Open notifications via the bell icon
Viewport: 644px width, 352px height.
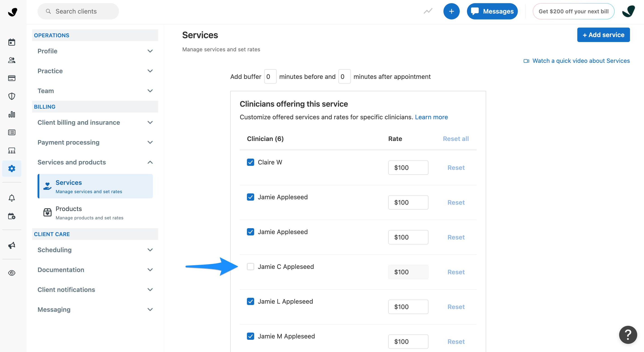tap(12, 198)
